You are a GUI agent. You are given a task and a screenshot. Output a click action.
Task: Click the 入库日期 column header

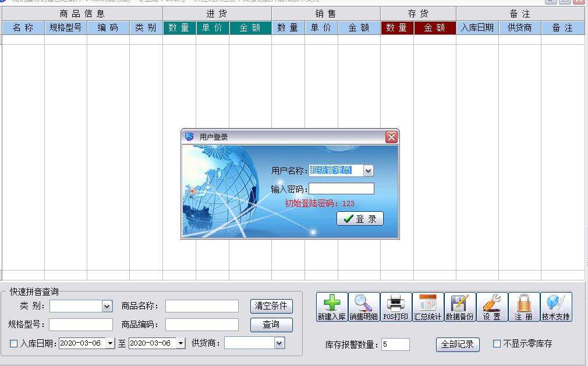477,28
